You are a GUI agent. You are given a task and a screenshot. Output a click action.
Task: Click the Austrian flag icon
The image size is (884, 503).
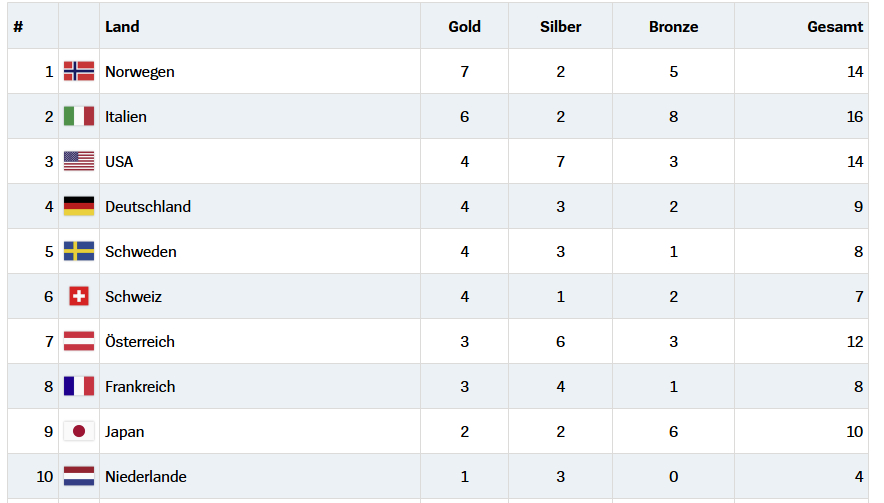coord(79,341)
